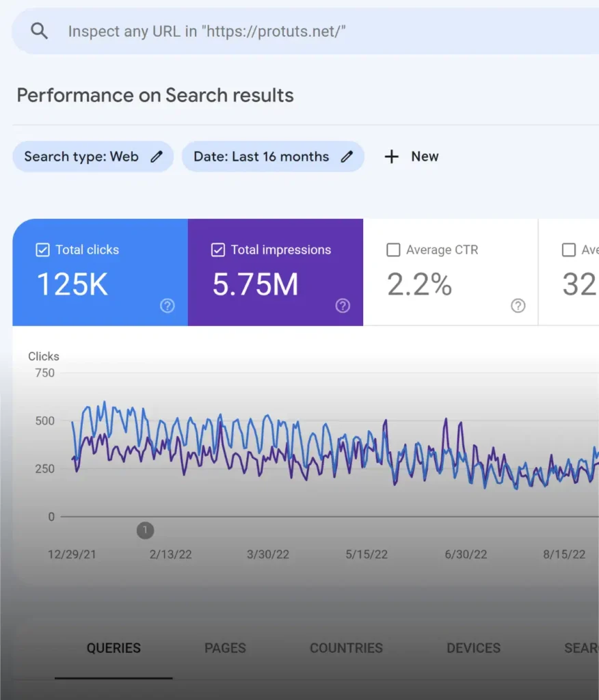Switch to the QUERIES tab
This screenshot has width=599, height=700.
tap(114, 648)
